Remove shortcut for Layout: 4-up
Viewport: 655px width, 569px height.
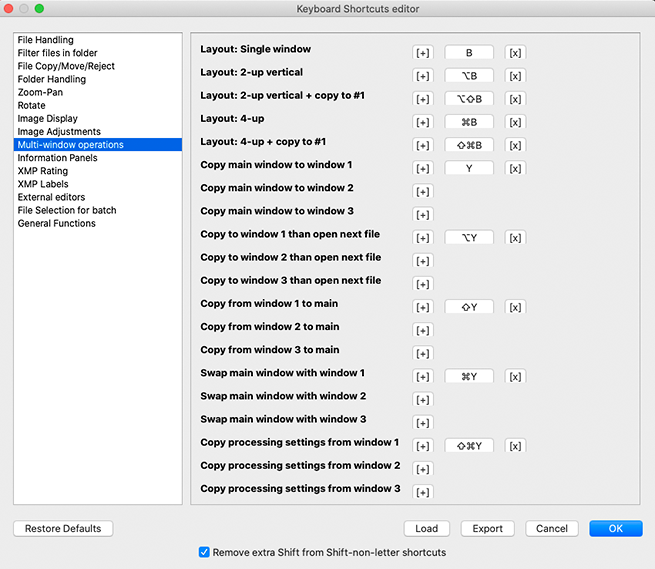click(515, 122)
